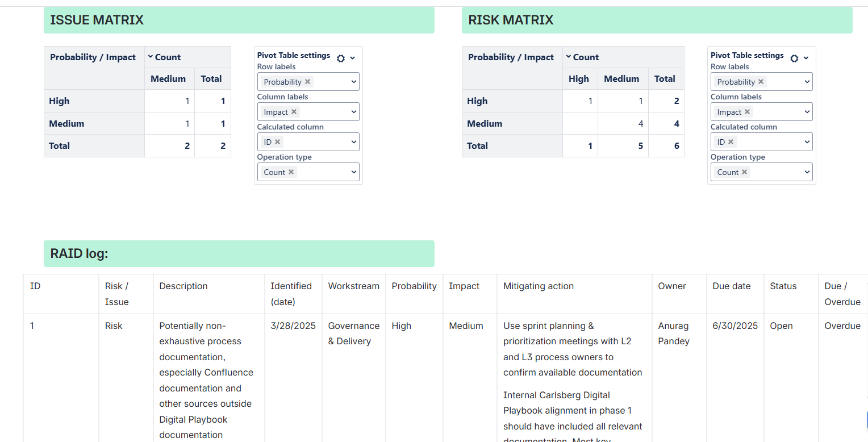
Task: Remove the Impact chip in Issue Matrix column labels
Action: [x=294, y=111]
